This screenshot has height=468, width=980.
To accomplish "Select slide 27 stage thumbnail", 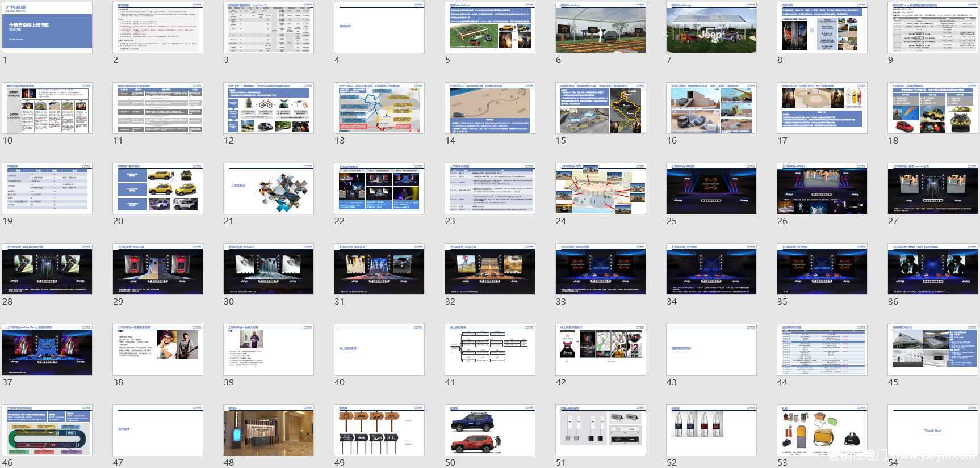I will coord(933,188).
